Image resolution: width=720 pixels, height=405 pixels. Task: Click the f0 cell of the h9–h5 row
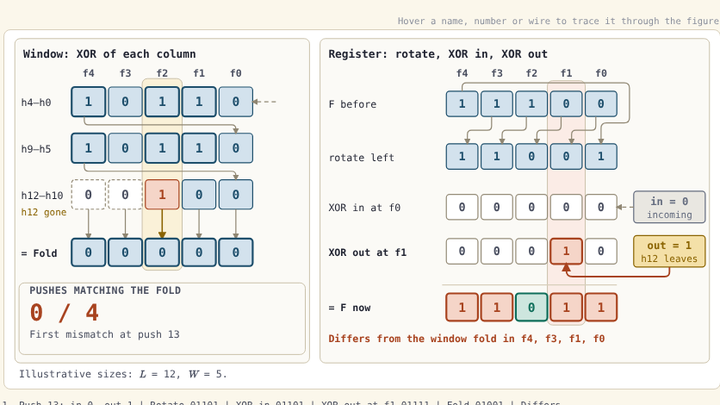pyautogui.click(x=236, y=148)
